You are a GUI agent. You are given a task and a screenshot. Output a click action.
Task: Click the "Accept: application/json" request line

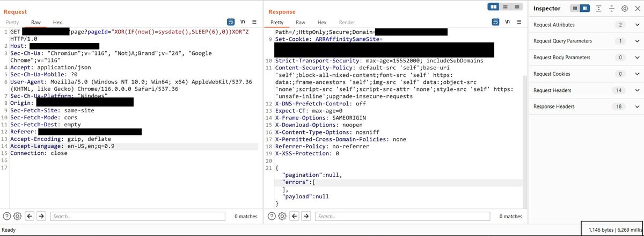(x=50, y=68)
